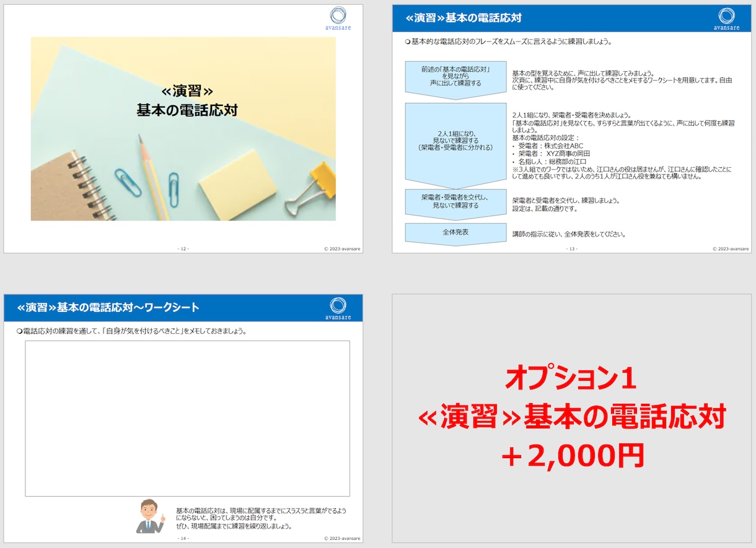The width and height of the screenshot is (756, 548).
Task: Click the red text 'オプション1'
Action: pos(571,378)
